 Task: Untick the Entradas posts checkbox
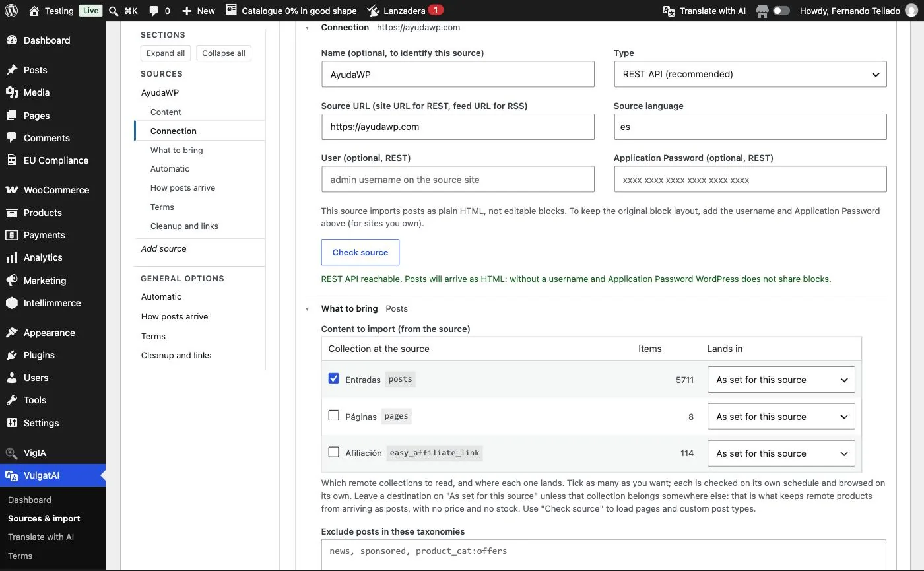(x=334, y=379)
